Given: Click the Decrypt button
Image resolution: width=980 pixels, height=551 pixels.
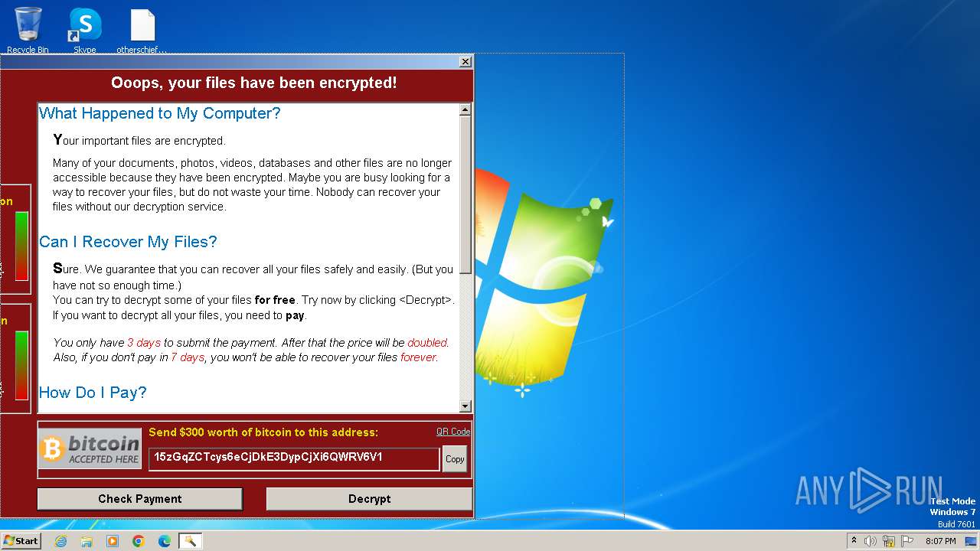Looking at the screenshot, I should tap(369, 499).
